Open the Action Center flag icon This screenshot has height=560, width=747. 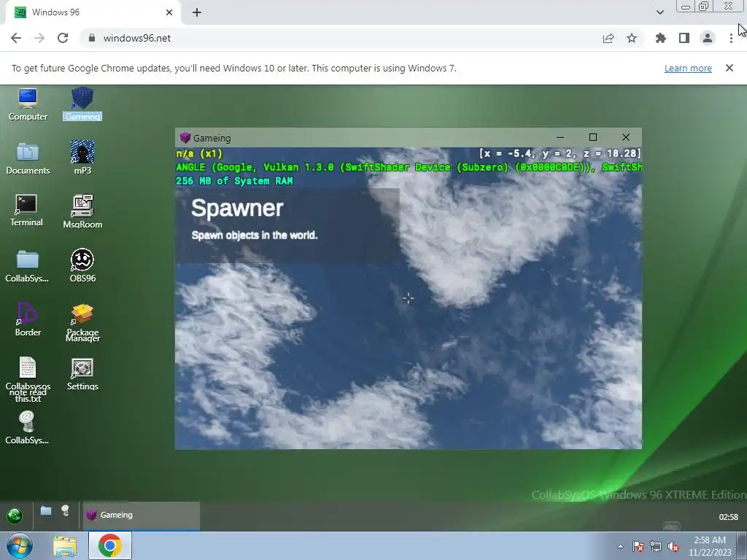pyautogui.click(x=638, y=546)
